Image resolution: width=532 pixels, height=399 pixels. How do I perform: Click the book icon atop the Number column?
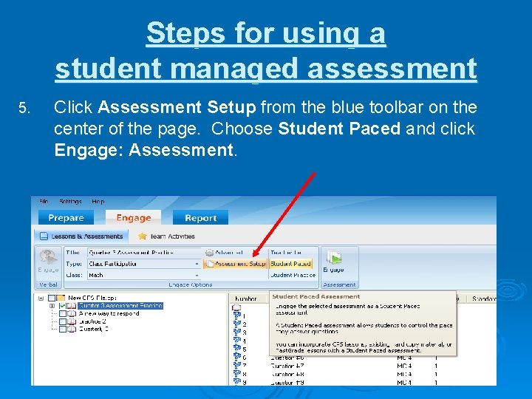(236, 308)
